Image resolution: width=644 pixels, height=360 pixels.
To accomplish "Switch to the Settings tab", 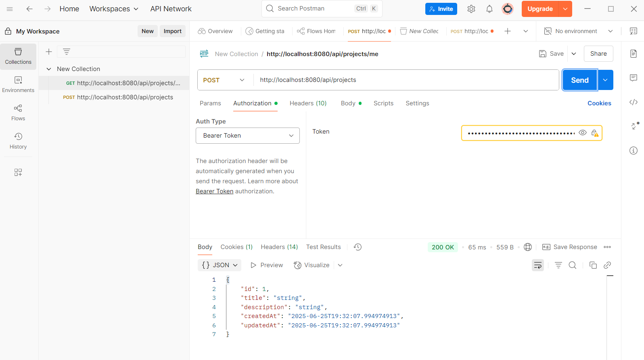I will pyautogui.click(x=417, y=103).
